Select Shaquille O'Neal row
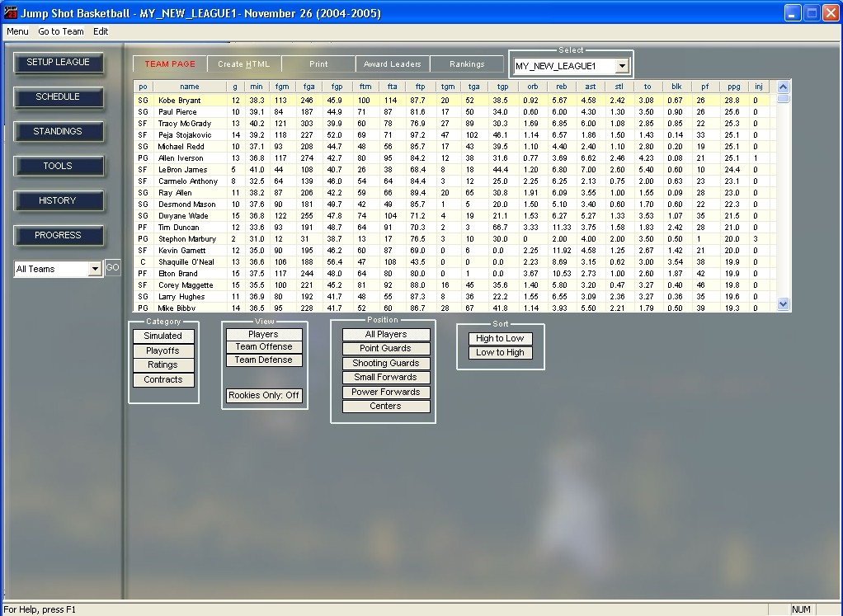 pyautogui.click(x=454, y=262)
